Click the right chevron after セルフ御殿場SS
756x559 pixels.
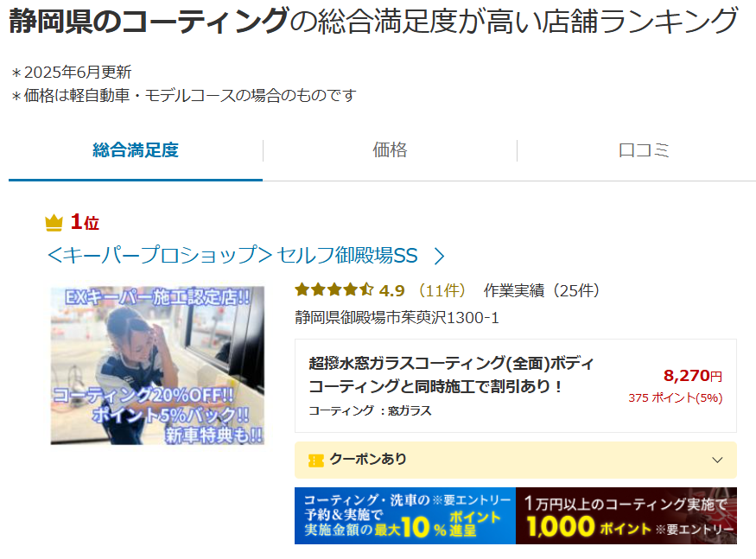click(x=439, y=256)
